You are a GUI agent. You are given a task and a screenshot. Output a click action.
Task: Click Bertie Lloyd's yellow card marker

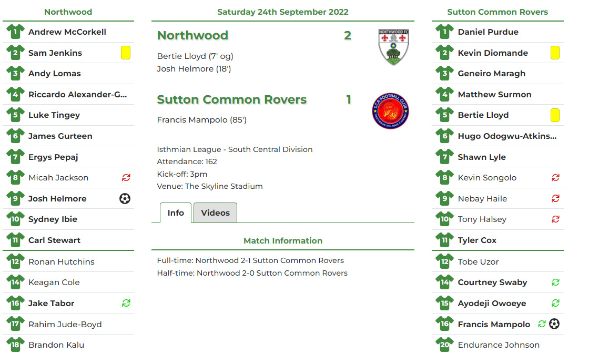(x=555, y=115)
